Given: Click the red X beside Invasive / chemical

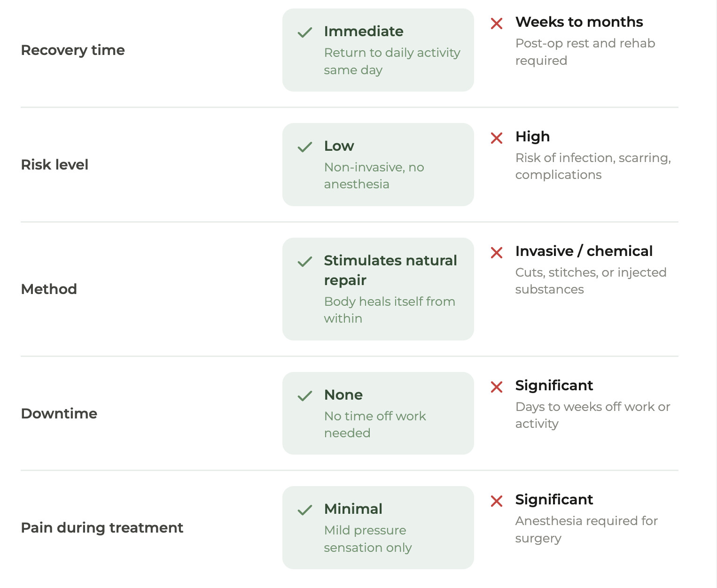Looking at the screenshot, I should [x=497, y=253].
